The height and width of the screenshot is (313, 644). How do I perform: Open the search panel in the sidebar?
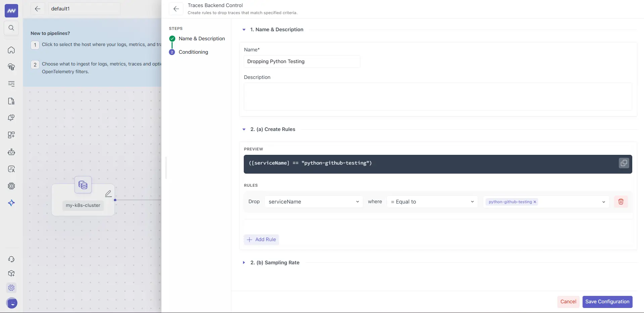(11, 28)
